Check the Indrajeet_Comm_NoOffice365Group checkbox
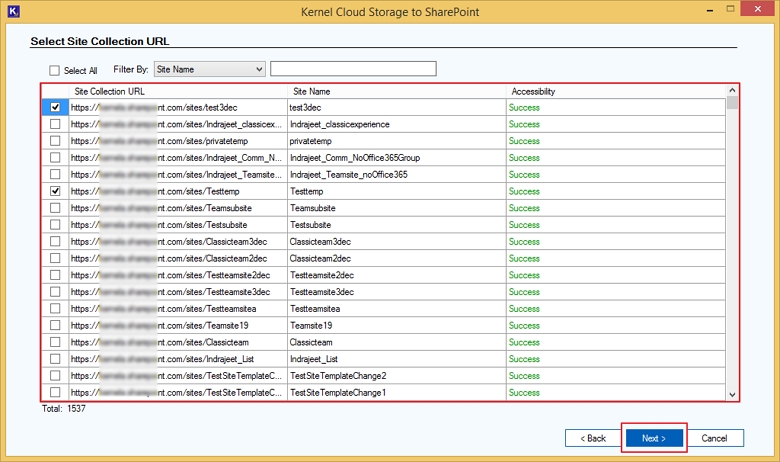The image size is (780, 462). (x=55, y=157)
